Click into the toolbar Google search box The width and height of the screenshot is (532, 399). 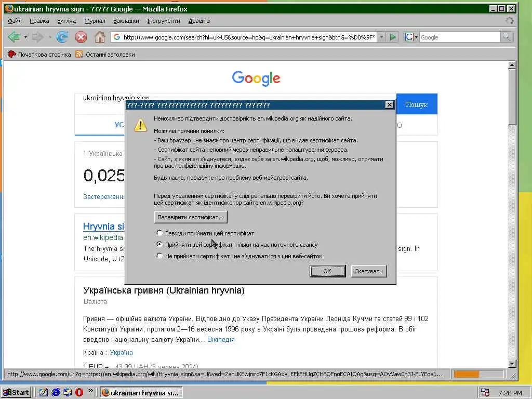pos(460,37)
